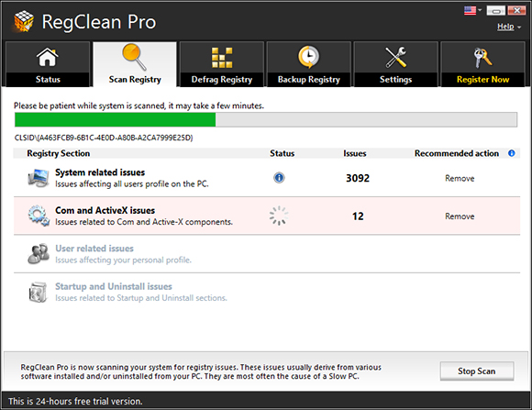The height and width of the screenshot is (410, 532).
Task: Click the Status home icon
Action: click(x=48, y=57)
